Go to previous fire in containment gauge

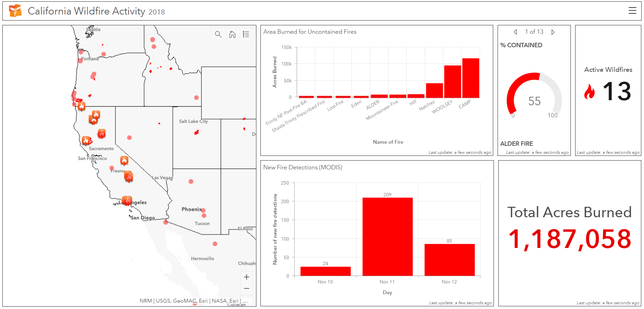click(515, 32)
